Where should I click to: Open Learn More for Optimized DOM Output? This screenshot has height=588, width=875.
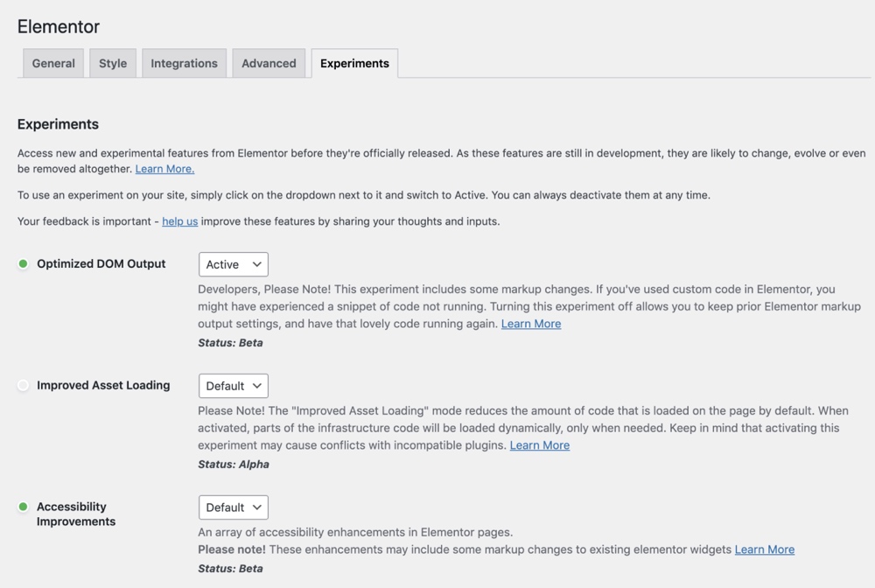[531, 324]
